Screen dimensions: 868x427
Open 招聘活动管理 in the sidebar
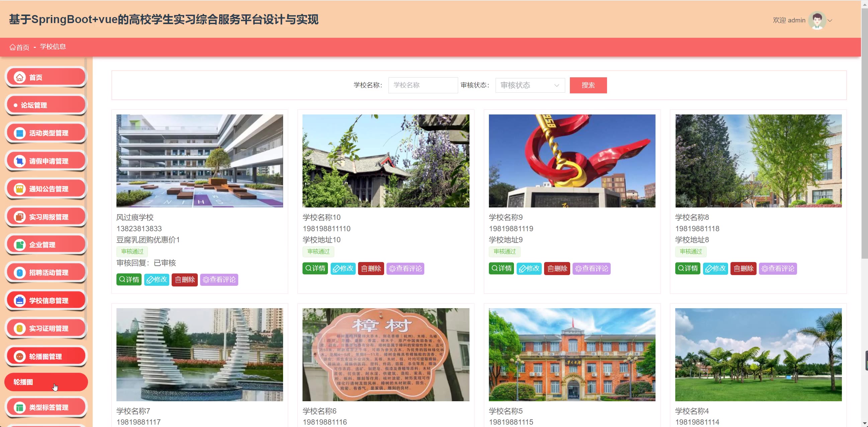tap(46, 273)
